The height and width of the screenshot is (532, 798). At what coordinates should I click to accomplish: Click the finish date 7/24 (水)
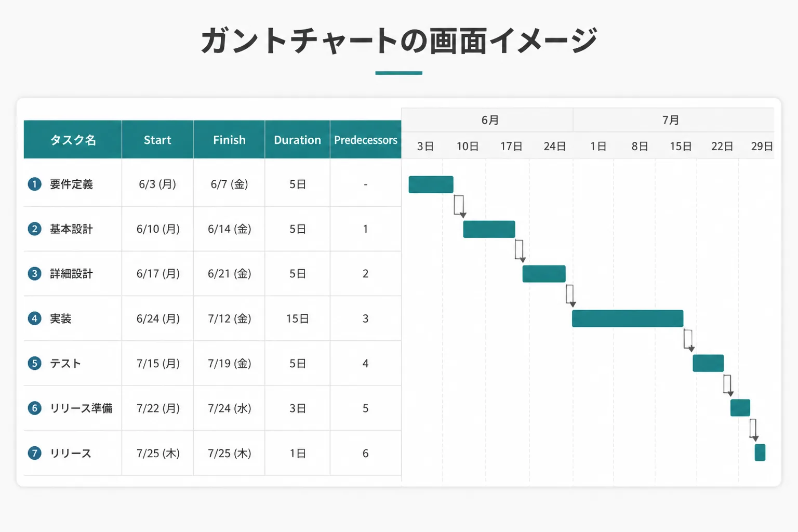coord(229,408)
